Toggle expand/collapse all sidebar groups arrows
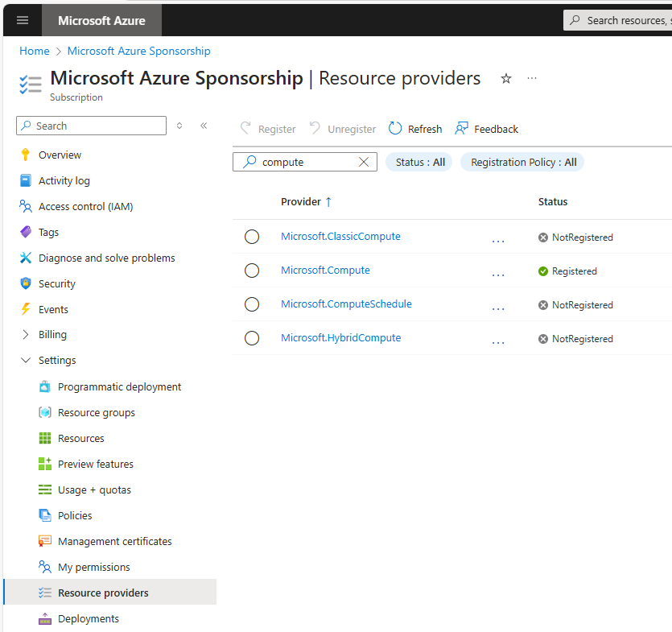This screenshot has width=672, height=632. [179, 126]
